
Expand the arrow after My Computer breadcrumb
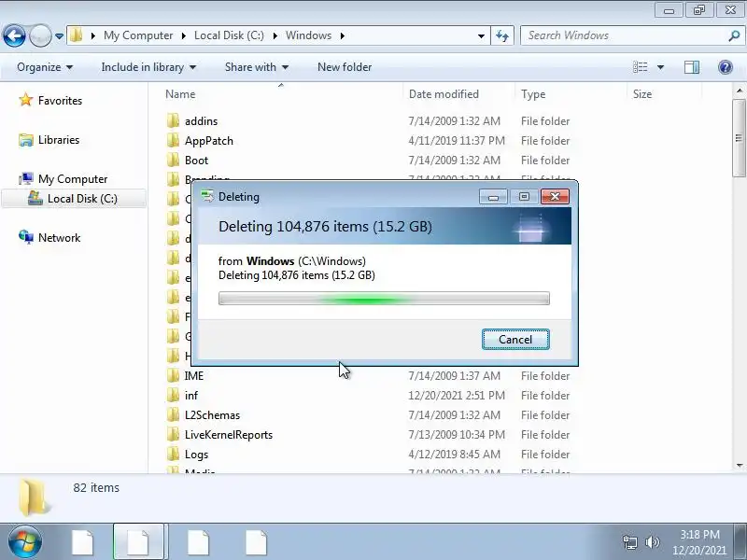pos(183,35)
